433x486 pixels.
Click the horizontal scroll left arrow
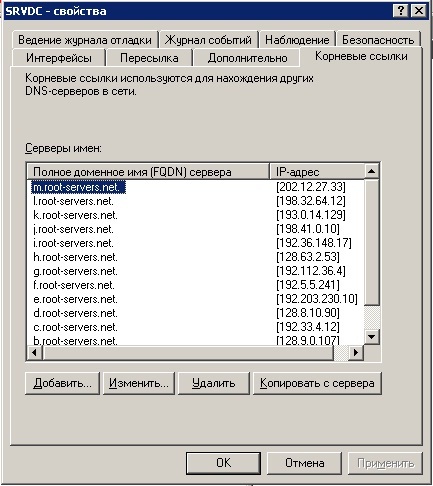click(x=35, y=352)
